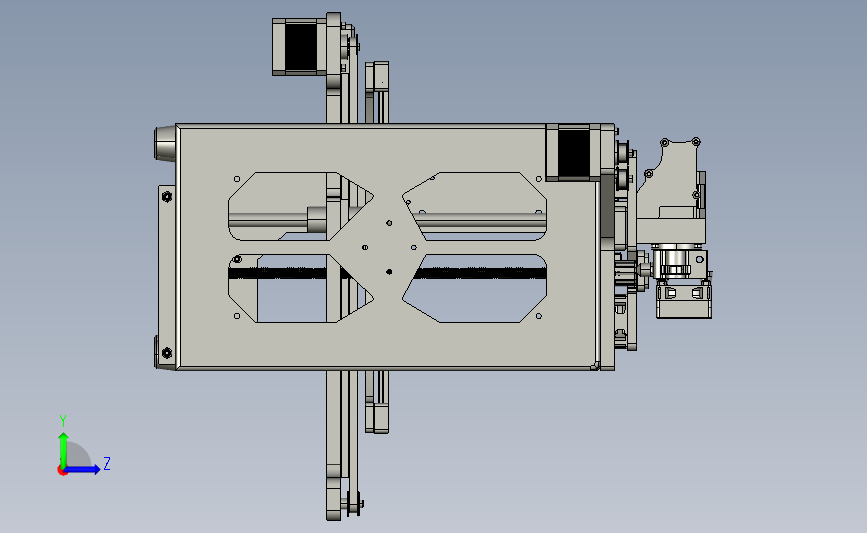Click the blue Z axis arrow of triad

[x=83, y=470]
